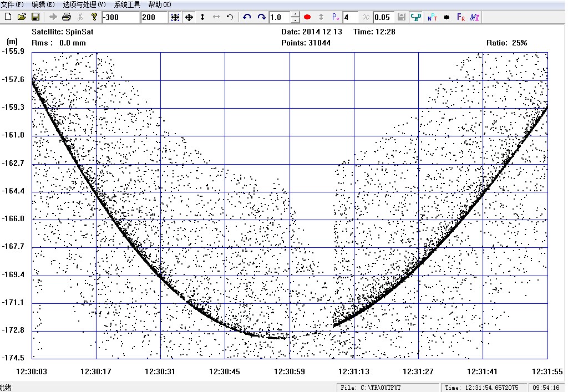Viewport: 568px width, 392px height.
Task: Click the Date: 2014 12 13 text
Action: [312, 32]
